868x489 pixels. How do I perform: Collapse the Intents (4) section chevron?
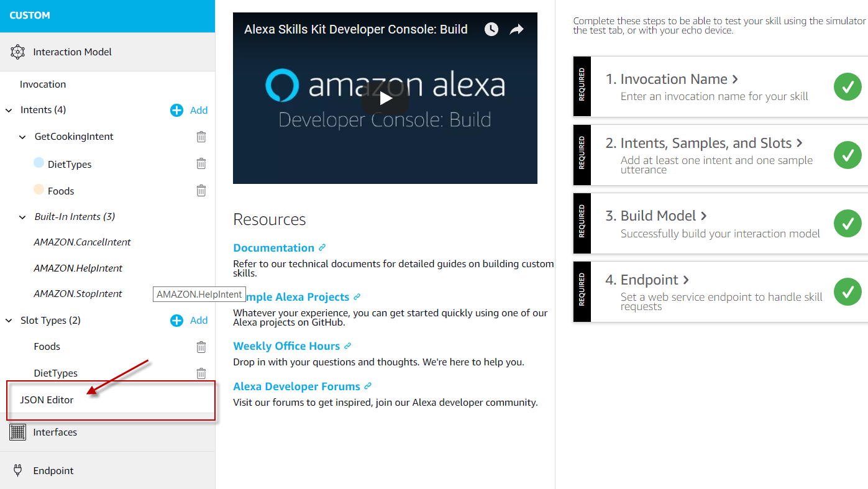(9, 110)
